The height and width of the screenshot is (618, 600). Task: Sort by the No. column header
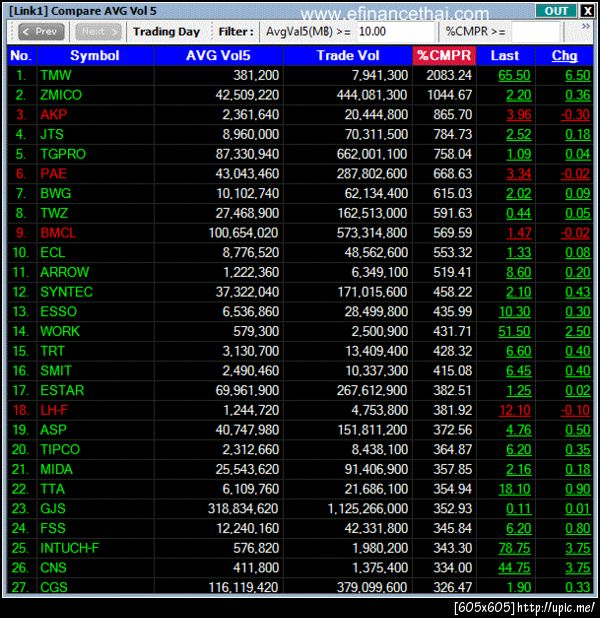(22, 56)
